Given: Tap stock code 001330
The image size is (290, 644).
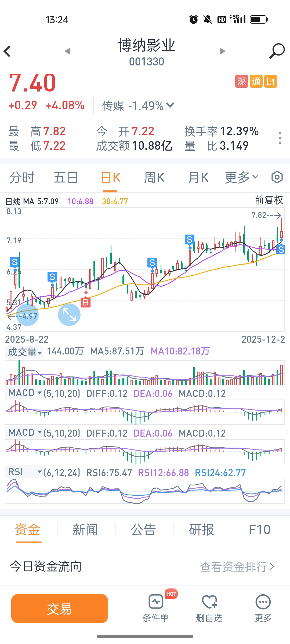Looking at the screenshot, I should point(147,62).
